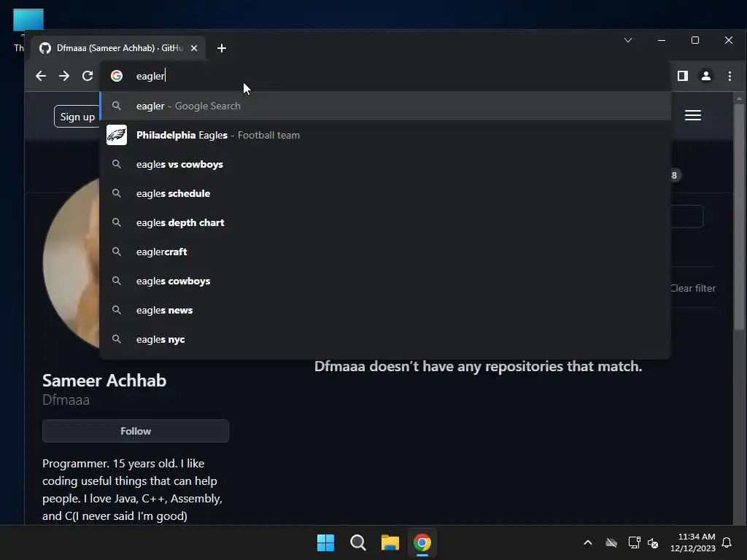Click muted volume tray icon
The image size is (747, 560).
(653, 542)
